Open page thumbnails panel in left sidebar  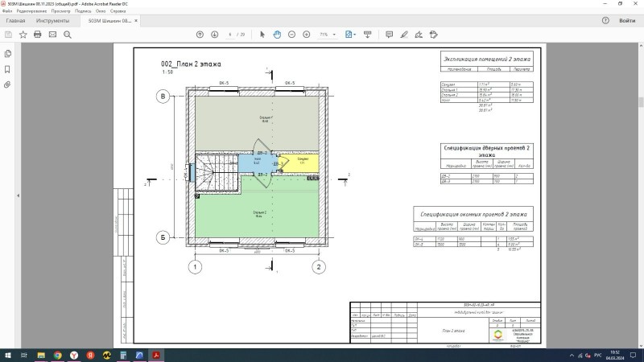(7, 54)
